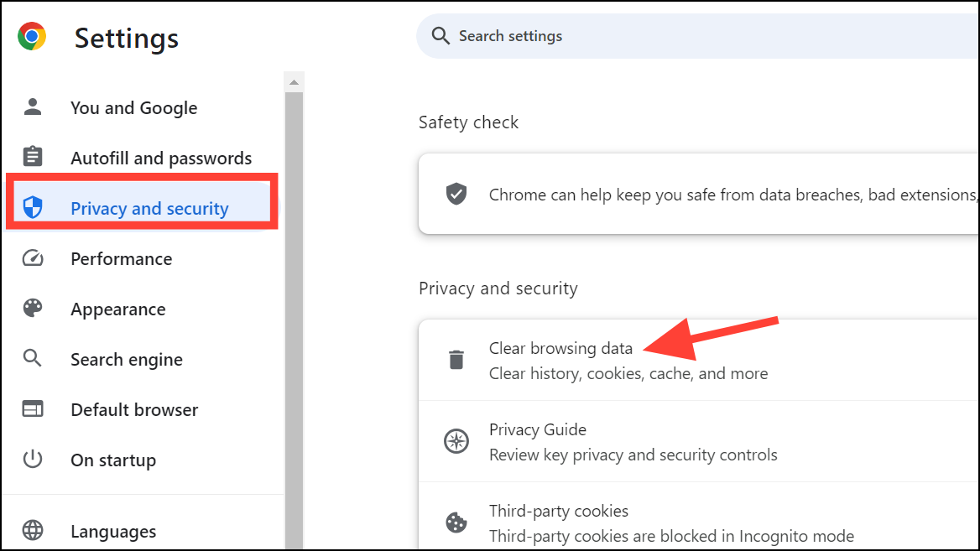Click the Safety check shield icon

[456, 194]
